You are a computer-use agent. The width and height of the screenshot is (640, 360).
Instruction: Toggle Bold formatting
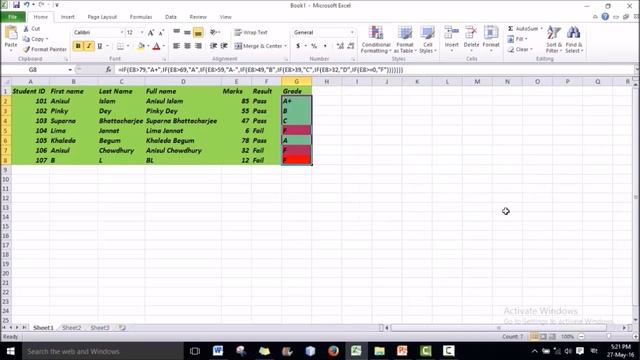[x=78, y=46]
